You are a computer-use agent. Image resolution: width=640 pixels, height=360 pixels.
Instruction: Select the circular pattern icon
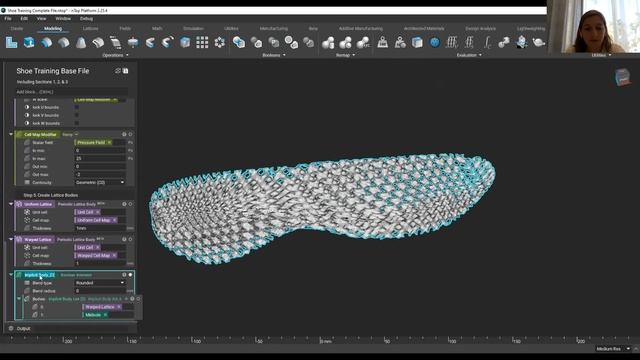click(220, 42)
